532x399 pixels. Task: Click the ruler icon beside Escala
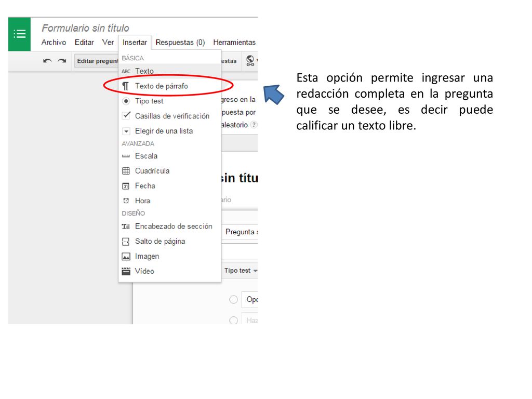pyautogui.click(x=126, y=156)
